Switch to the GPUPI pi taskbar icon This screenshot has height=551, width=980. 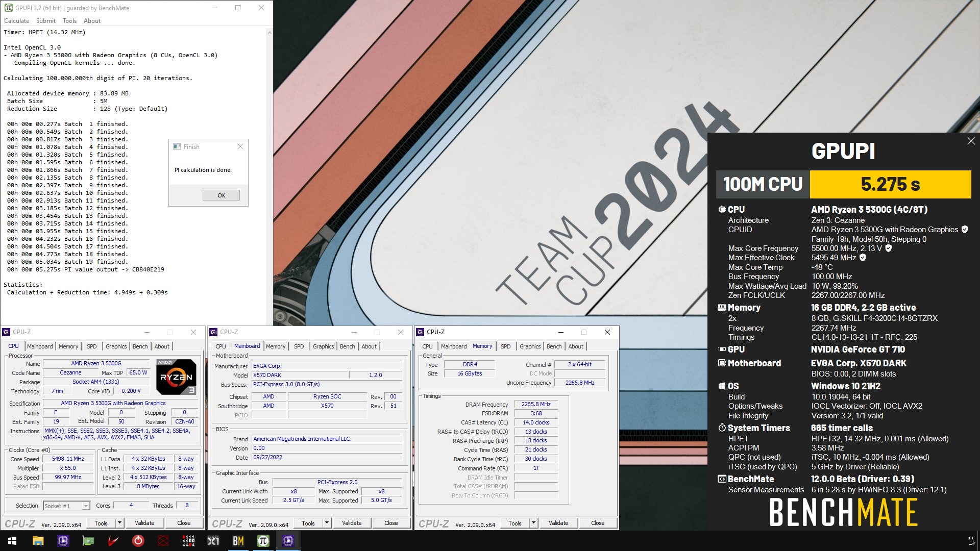[263, 541]
